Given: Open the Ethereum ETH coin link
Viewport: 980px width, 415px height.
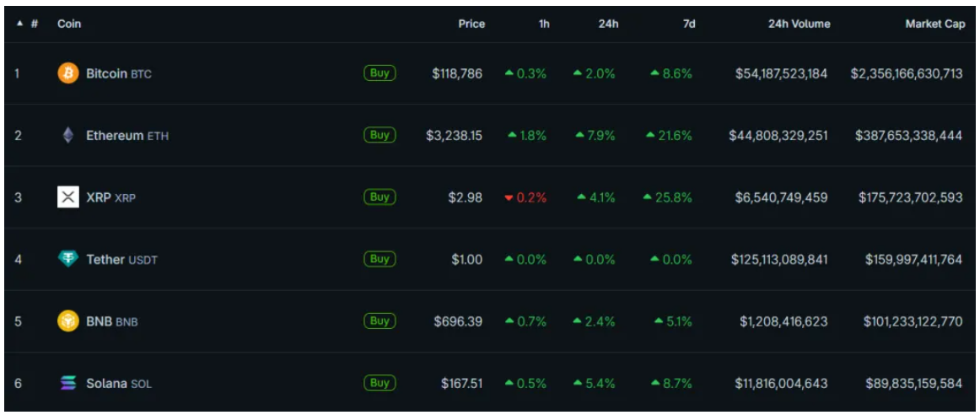Looking at the screenshot, I should coord(127,135).
